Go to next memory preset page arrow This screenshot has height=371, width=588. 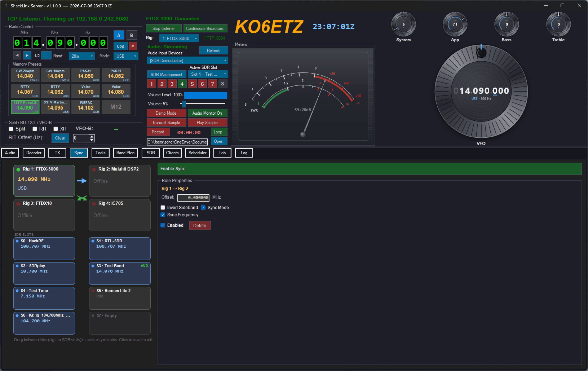point(27,55)
